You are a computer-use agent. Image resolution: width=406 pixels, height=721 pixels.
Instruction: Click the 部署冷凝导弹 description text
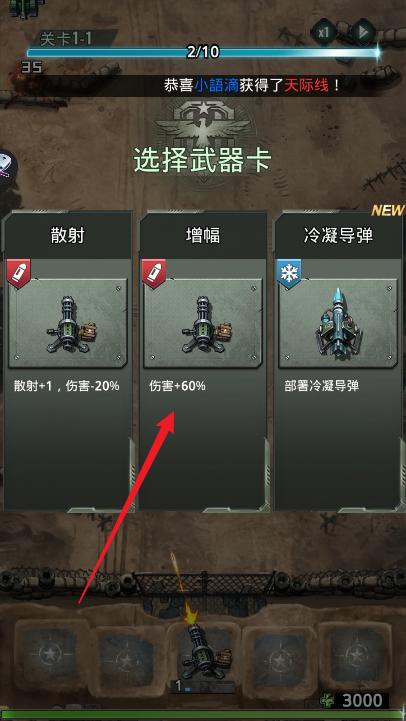(x=321, y=386)
